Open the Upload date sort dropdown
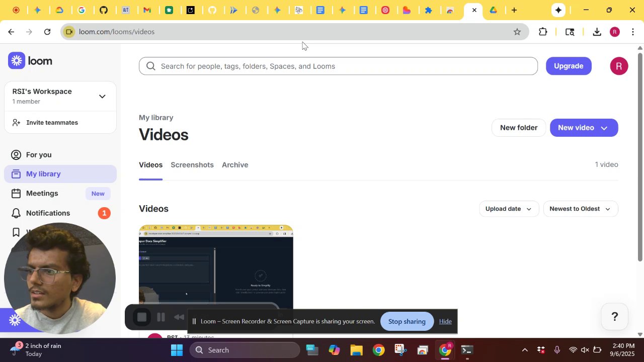The height and width of the screenshot is (362, 644). (x=509, y=209)
